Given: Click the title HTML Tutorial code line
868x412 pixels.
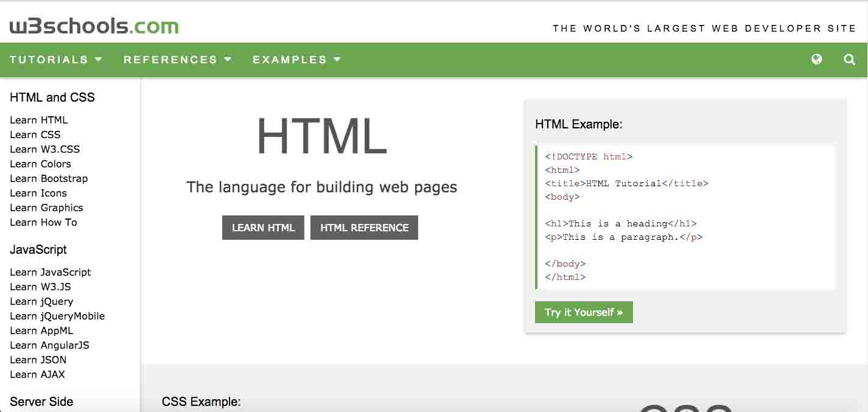Looking at the screenshot, I should point(626,183).
